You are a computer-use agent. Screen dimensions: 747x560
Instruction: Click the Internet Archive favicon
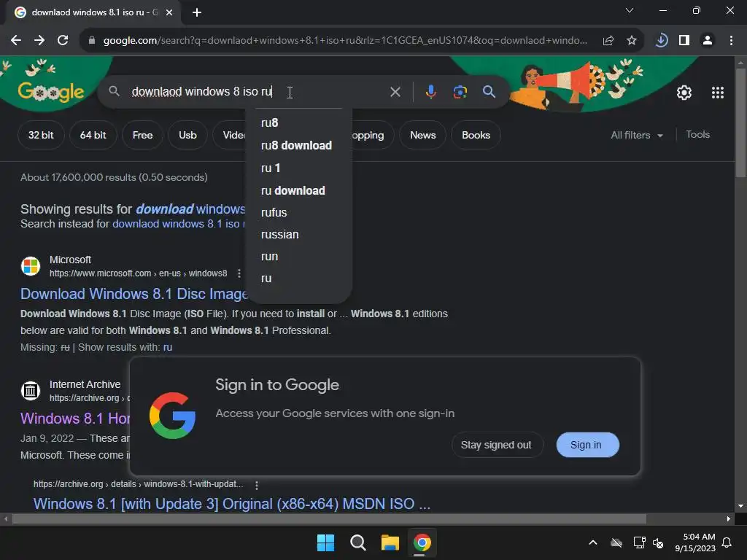point(31,391)
